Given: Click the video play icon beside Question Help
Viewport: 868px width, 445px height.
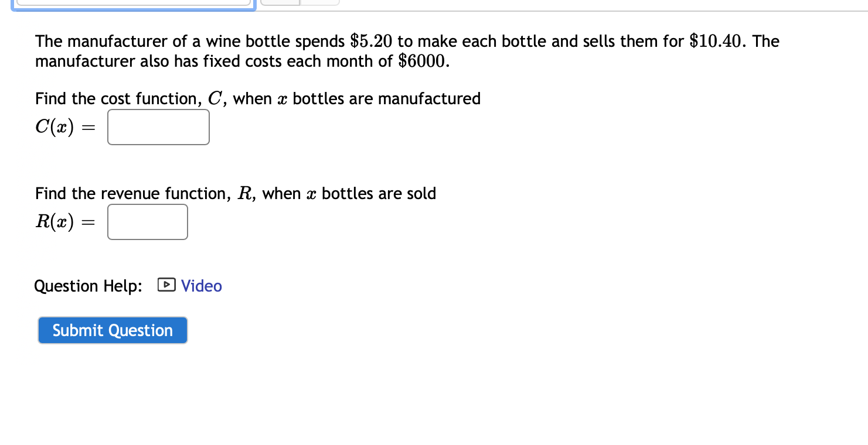Looking at the screenshot, I should click(x=166, y=285).
